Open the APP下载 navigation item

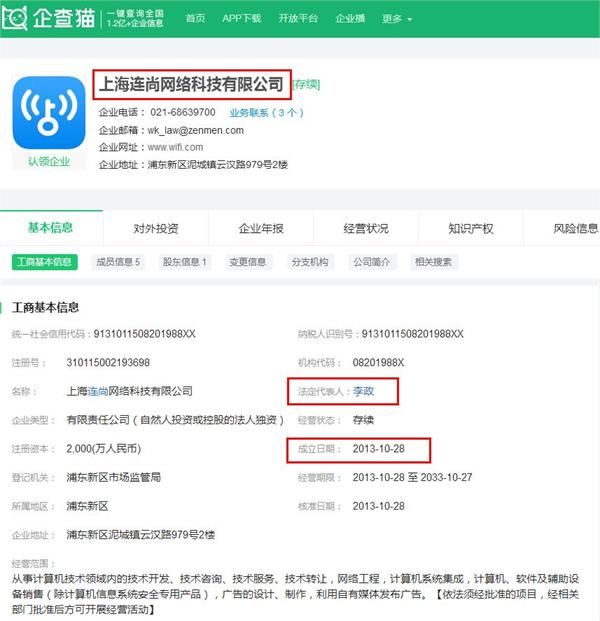click(x=242, y=18)
